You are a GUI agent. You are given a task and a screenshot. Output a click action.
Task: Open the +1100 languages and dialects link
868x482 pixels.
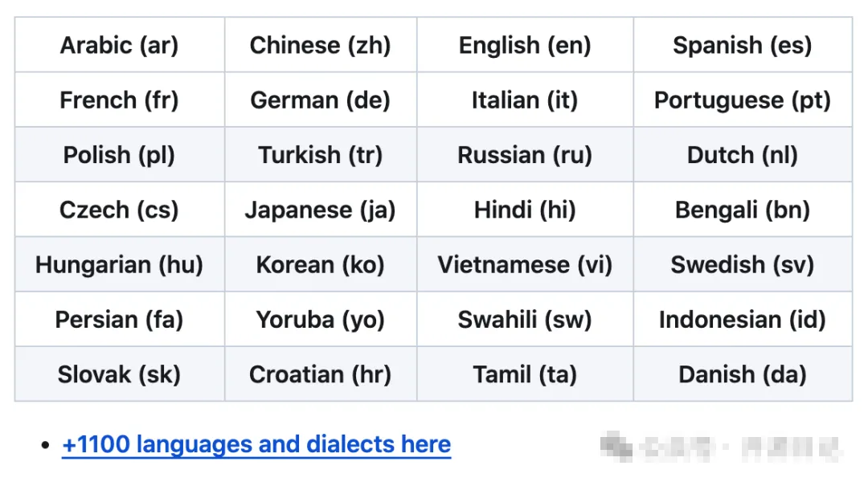[256, 444]
